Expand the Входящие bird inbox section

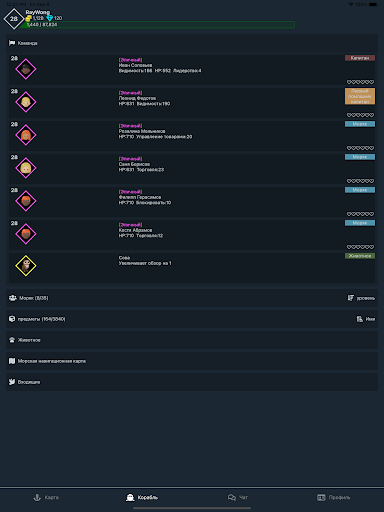tap(192, 382)
